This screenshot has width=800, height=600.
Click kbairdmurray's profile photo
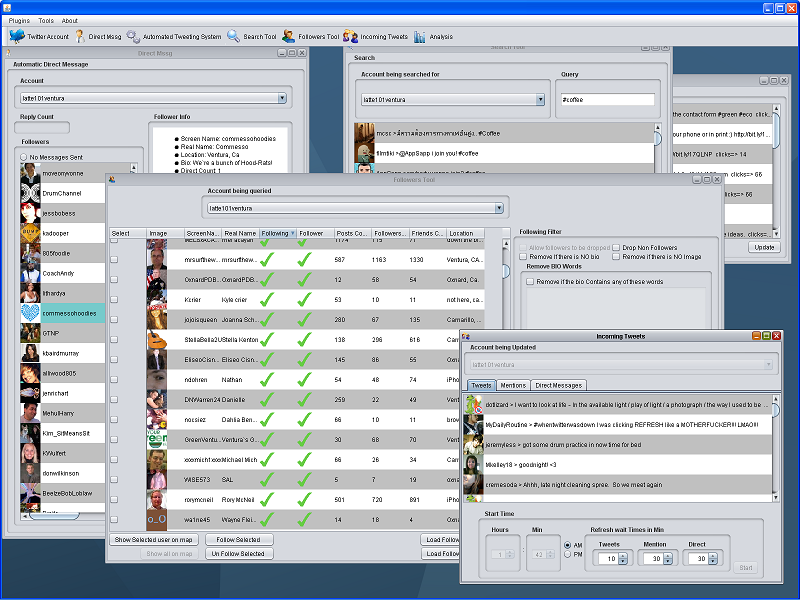tap(30, 353)
